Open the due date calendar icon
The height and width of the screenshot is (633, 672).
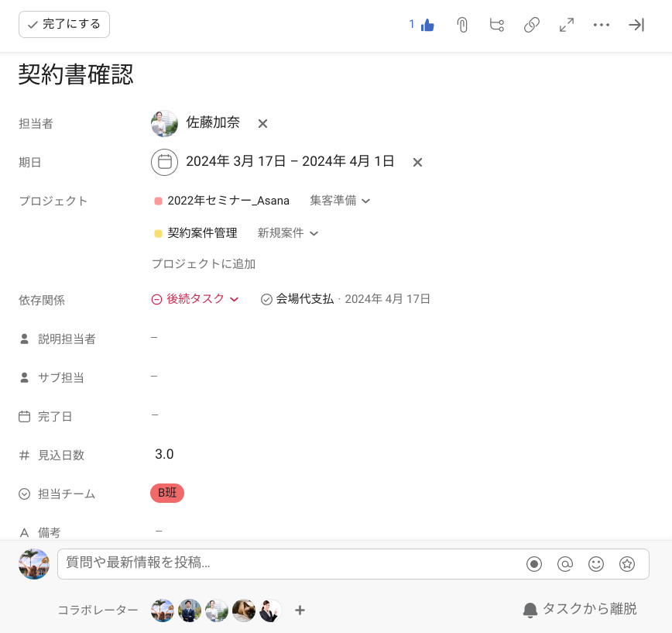(x=165, y=162)
